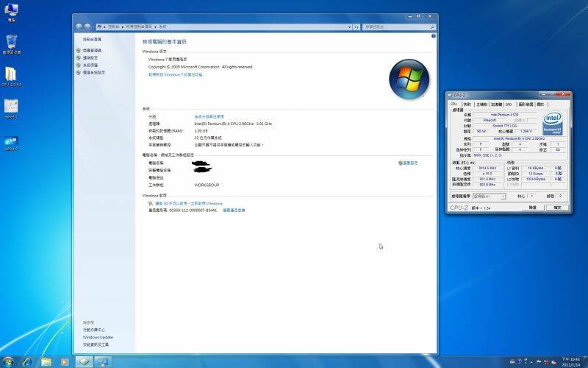Screen dimensions: 588x368
Task: Expand breadcrumb arrow after Control Panel
Action: tap(123, 27)
